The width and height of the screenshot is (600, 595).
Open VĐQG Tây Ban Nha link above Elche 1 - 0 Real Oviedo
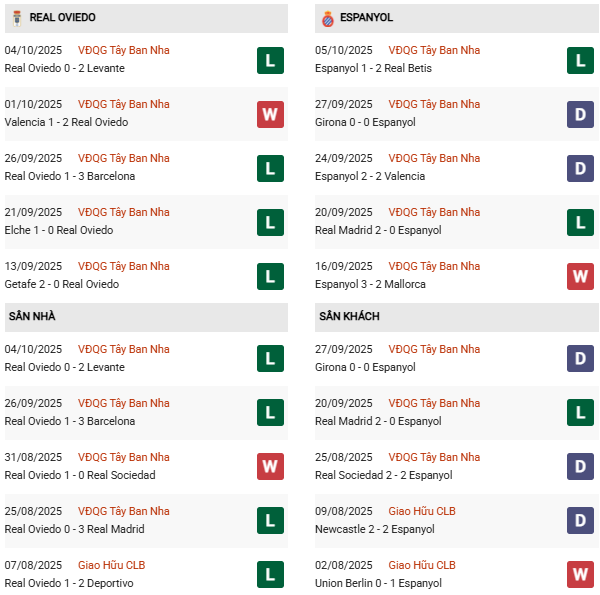click(x=123, y=212)
